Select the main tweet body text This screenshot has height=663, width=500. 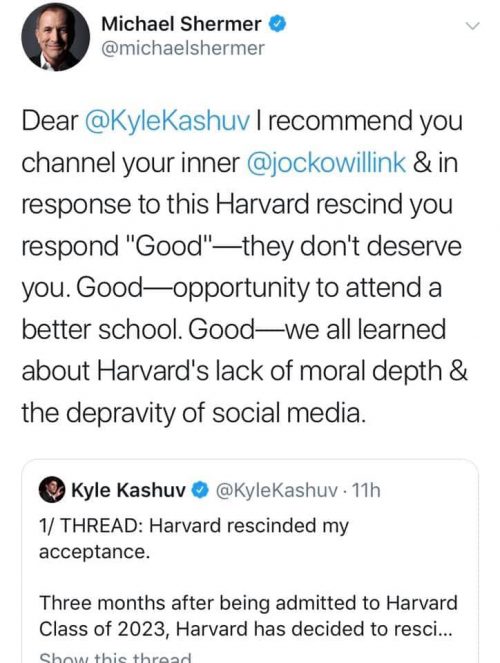245,267
